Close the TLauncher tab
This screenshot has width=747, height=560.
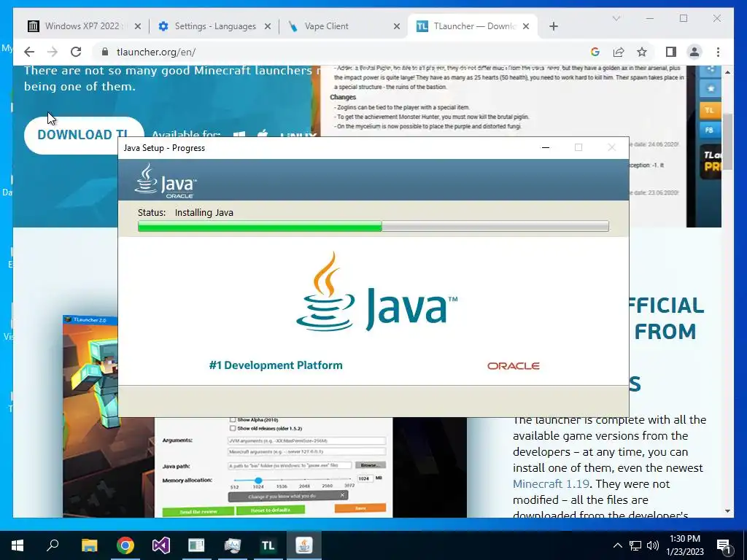pyautogui.click(x=526, y=26)
